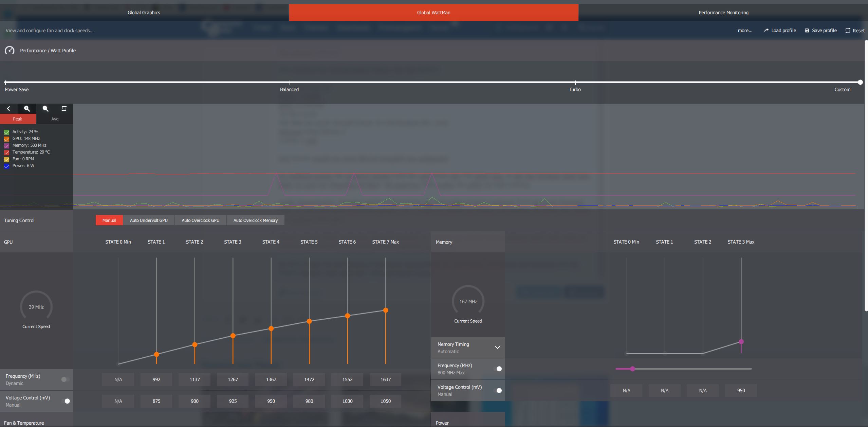Viewport: 868px width, 427px height.
Task: Click the reset graph view icon
Action: point(64,109)
